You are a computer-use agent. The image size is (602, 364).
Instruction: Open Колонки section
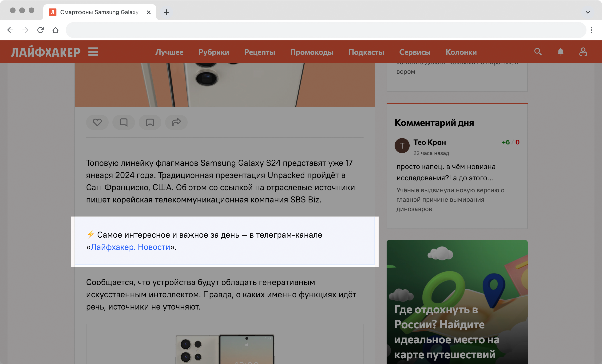(x=461, y=52)
